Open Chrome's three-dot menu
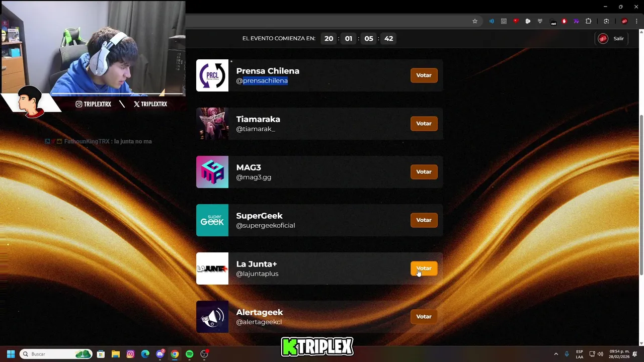Image resolution: width=644 pixels, height=362 pixels. [636, 21]
